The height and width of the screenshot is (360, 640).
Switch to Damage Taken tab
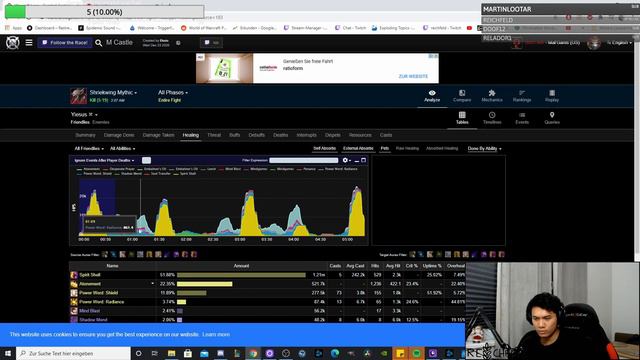[158, 135]
